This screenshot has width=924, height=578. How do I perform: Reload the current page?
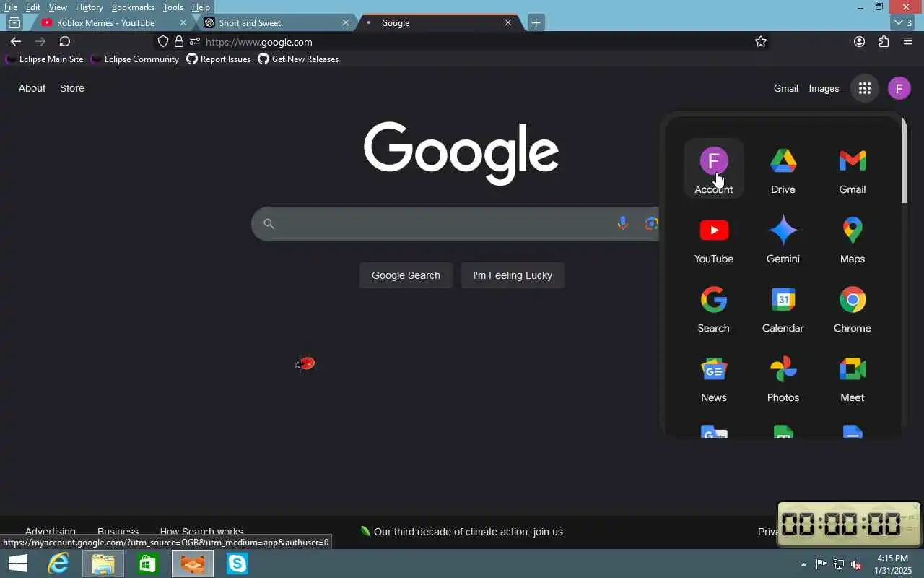[x=64, y=42]
